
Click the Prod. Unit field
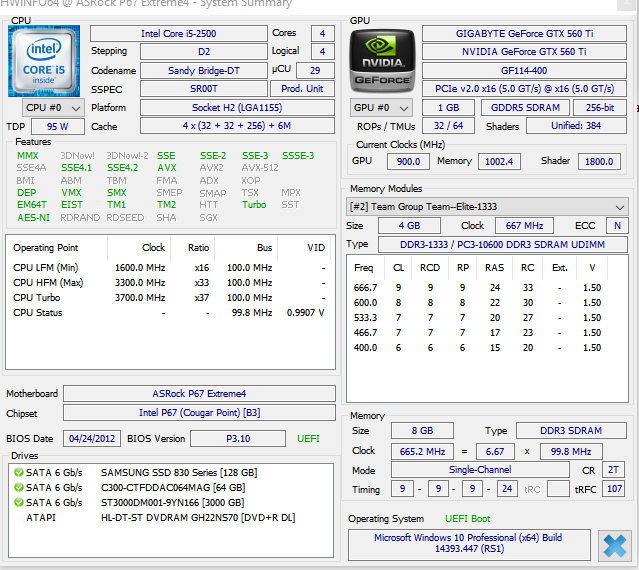pos(302,89)
